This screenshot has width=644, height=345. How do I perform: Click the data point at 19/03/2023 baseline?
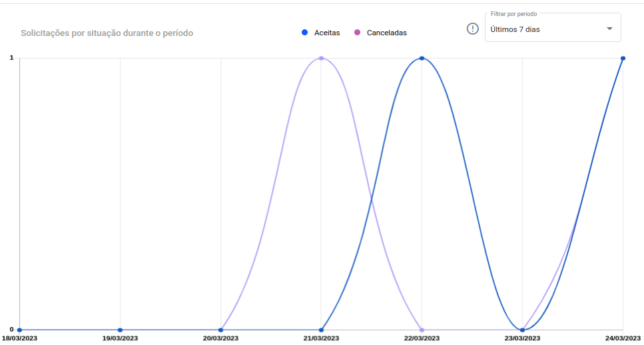[120, 330]
